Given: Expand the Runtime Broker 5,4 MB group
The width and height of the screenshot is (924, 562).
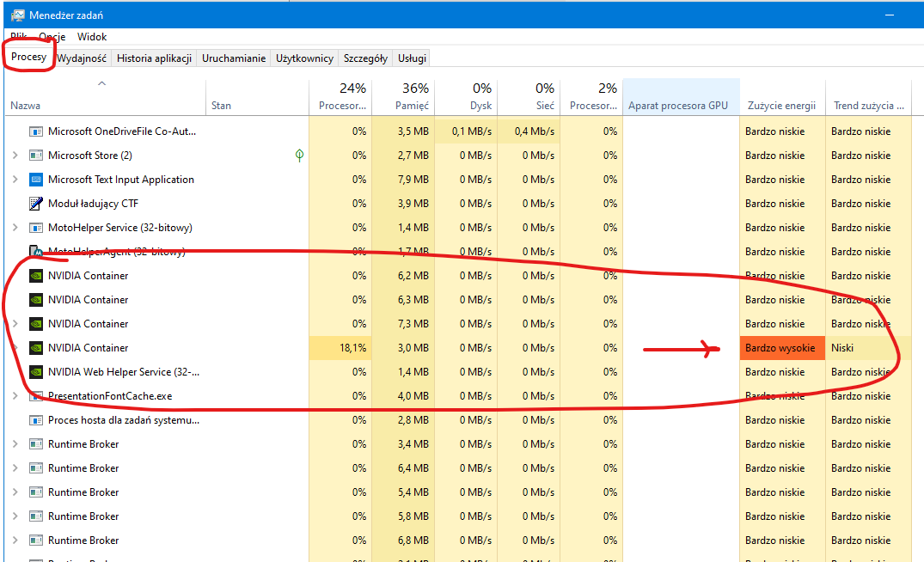Looking at the screenshot, I should [15, 492].
